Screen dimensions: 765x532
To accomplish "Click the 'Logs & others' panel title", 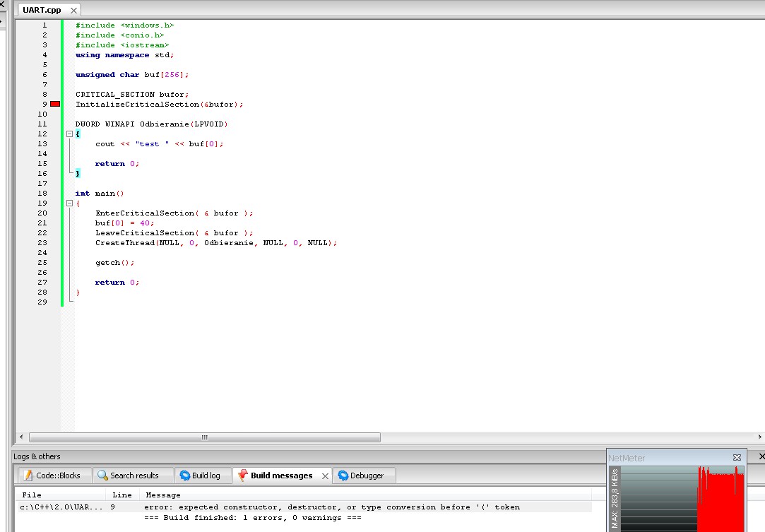I will (x=37, y=456).
